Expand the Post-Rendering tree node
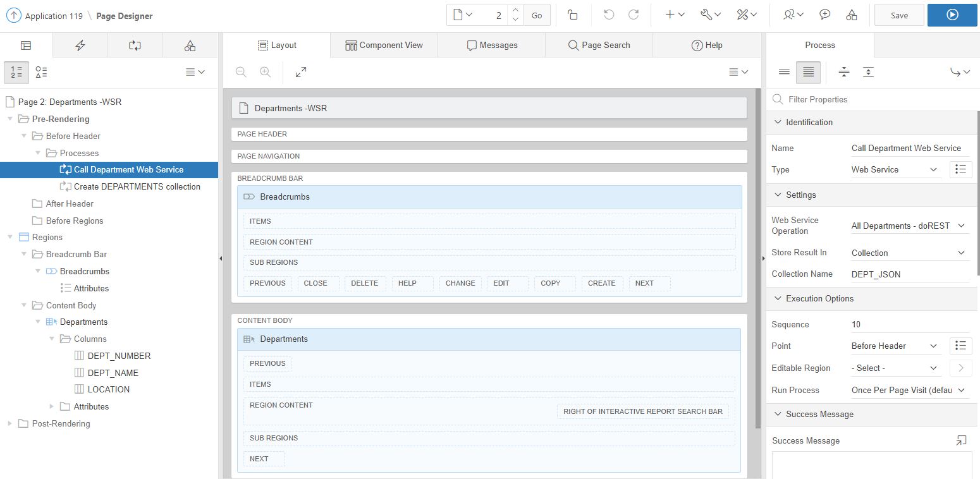Image resolution: width=980 pixels, height=479 pixels. click(9, 423)
